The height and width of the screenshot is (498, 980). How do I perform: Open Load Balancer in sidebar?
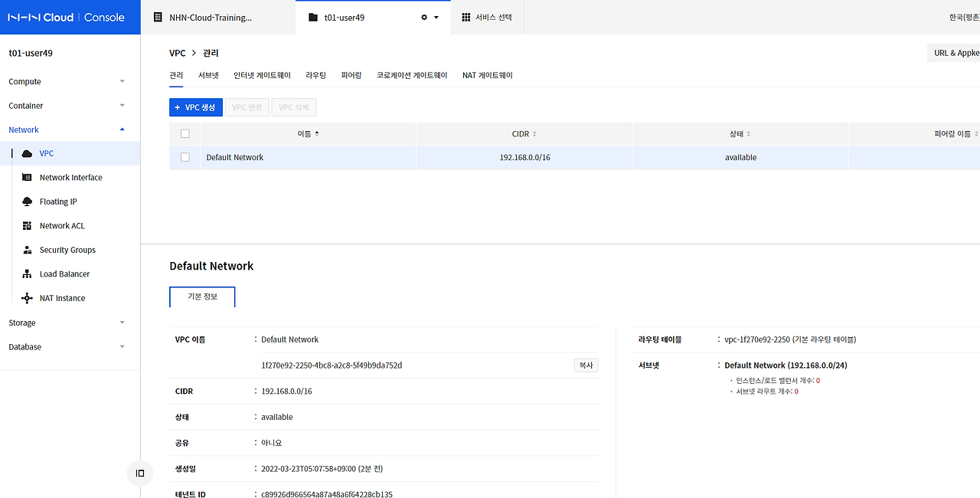pyautogui.click(x=64, y=274)
